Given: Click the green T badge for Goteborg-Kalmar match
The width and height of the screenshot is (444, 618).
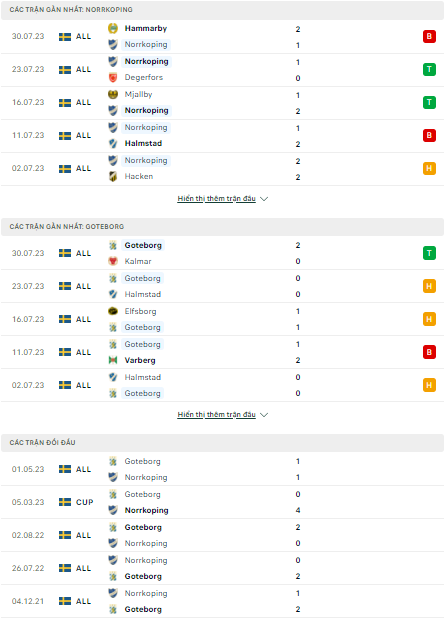Looking at the screenshot, I should (429, 253).
